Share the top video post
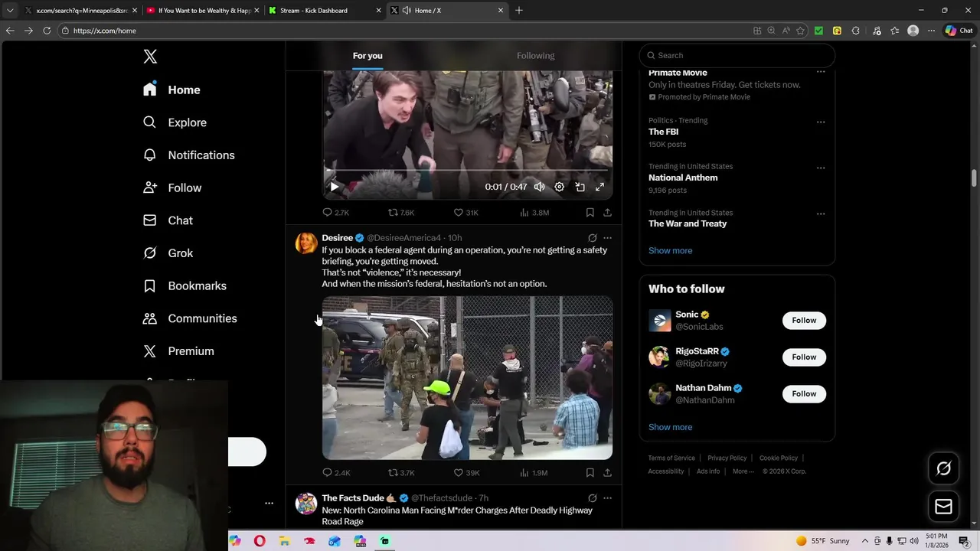The image size is (980, 551). (x=607, y=213)
